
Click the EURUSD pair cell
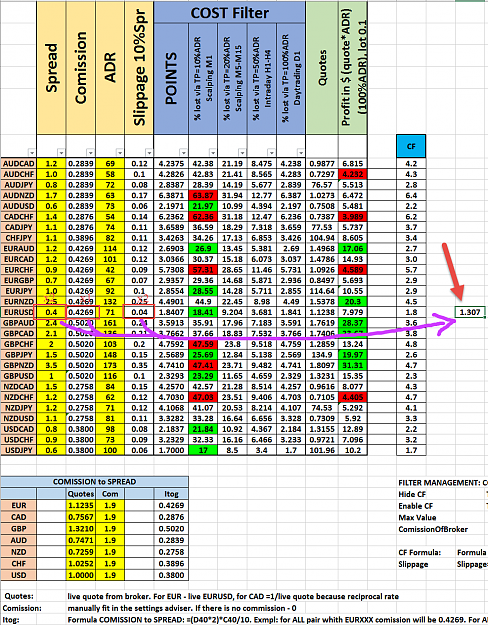click(x=18, y=312)
